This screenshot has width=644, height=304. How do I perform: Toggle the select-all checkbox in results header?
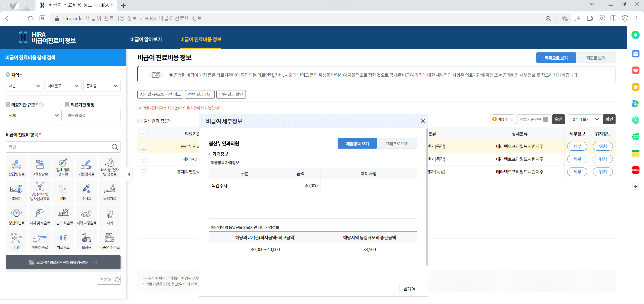point(143,133)
